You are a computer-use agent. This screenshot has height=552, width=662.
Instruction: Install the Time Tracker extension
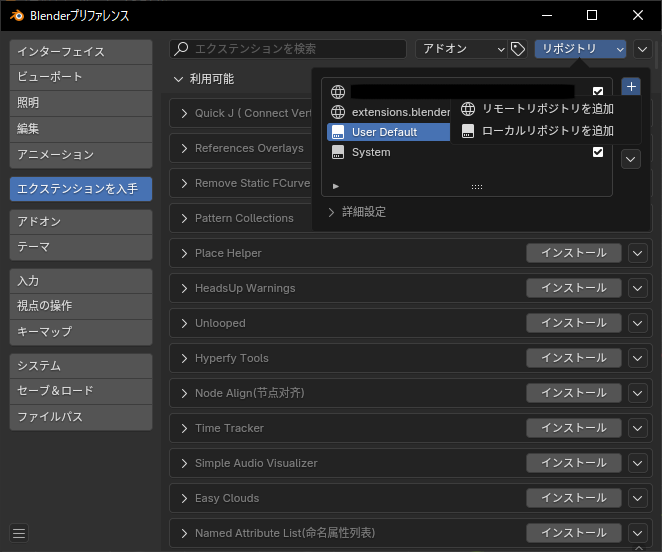click(574, 428)
